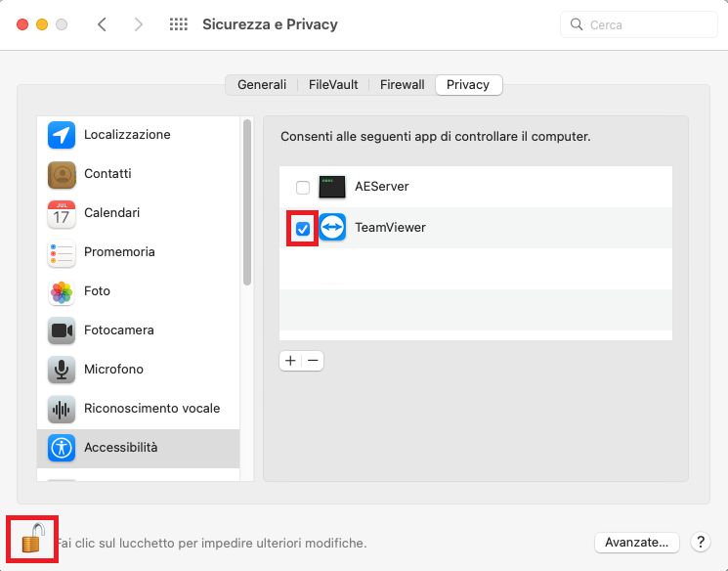Click the lock hint text about modifiche
The width and height of the screenshot is (728, 571).
click(x=212, y=543)
